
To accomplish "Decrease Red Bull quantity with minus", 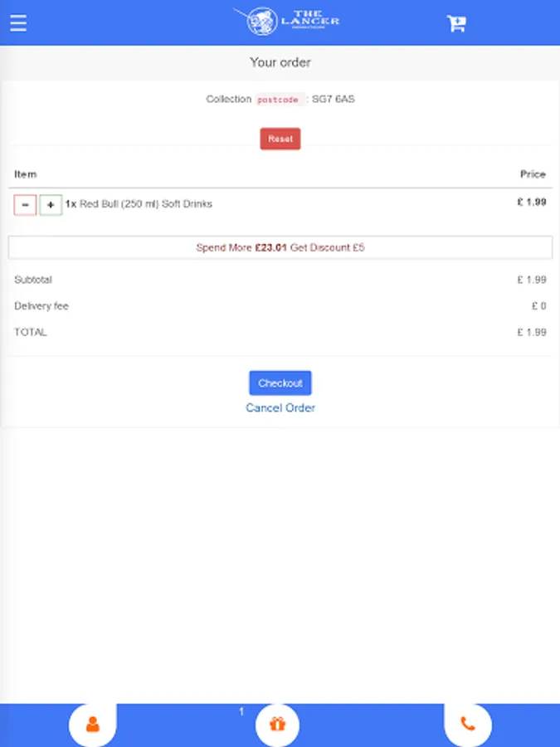I will [25, 204].
